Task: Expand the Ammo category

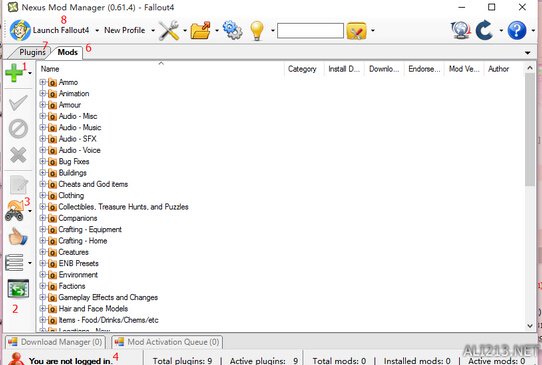Action: tap(43, 82)
